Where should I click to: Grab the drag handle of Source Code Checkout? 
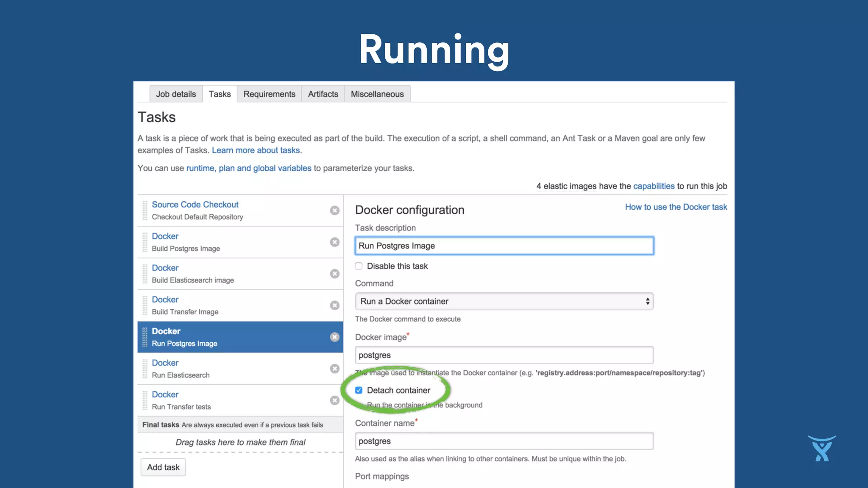pos(145,211)
